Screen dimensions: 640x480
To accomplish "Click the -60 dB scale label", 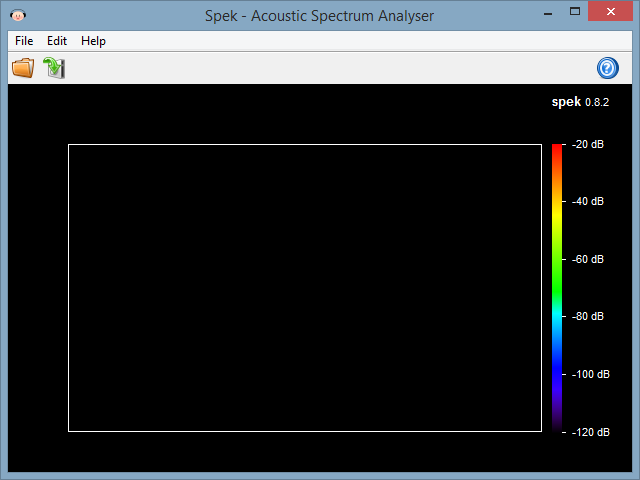I will pyautogui.click(x=588, y=259).
